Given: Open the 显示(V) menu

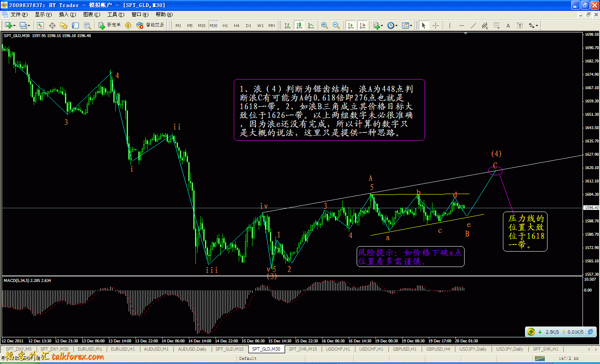Looking at the screenshot, I should [43, 15].
